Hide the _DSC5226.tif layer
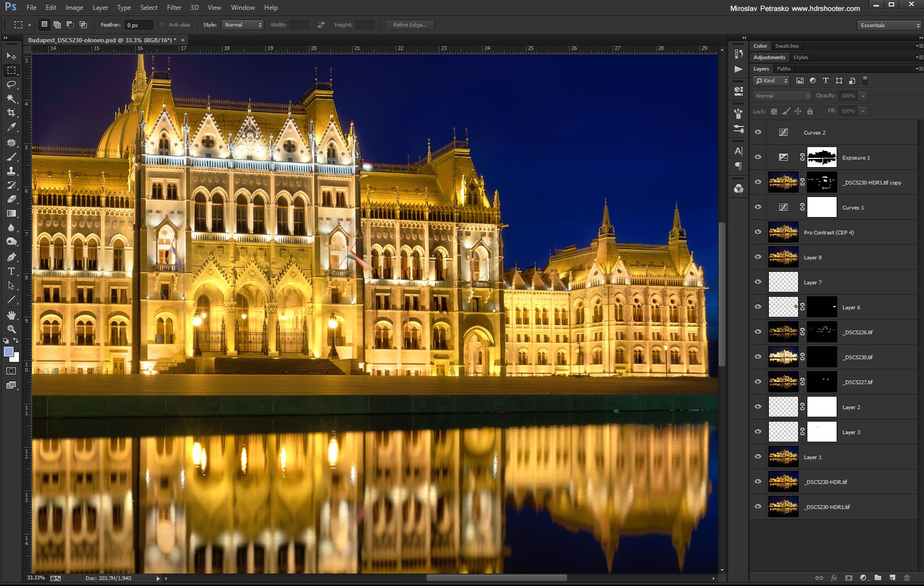Image resolution: width=924 pixels, height=586 pixels. [x=757, y=332]
